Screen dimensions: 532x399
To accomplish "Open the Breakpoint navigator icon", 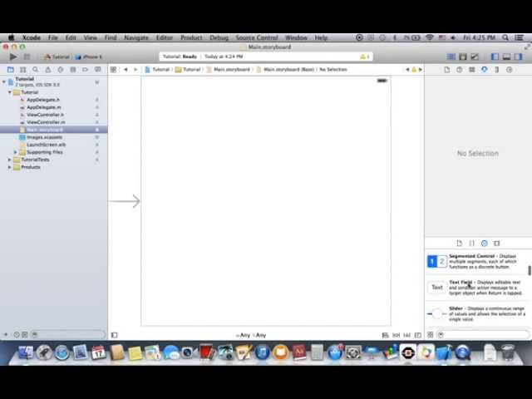I will point(85,70).
